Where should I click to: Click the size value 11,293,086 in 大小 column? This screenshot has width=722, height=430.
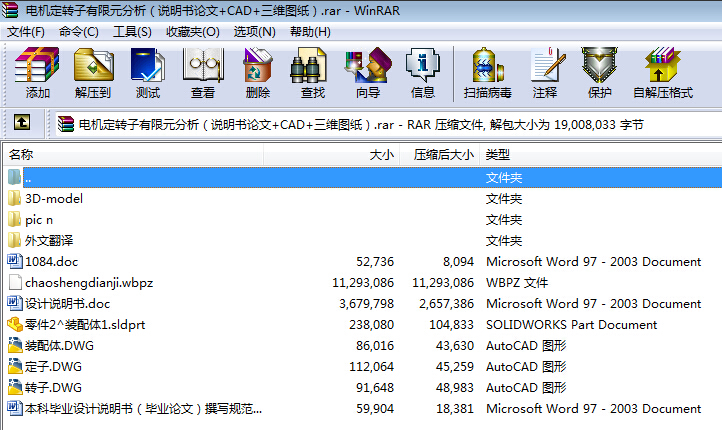(363, 283)
